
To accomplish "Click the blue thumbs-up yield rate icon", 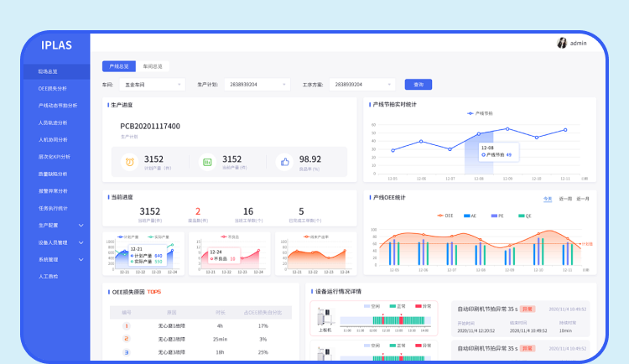I will click(285, 162).
